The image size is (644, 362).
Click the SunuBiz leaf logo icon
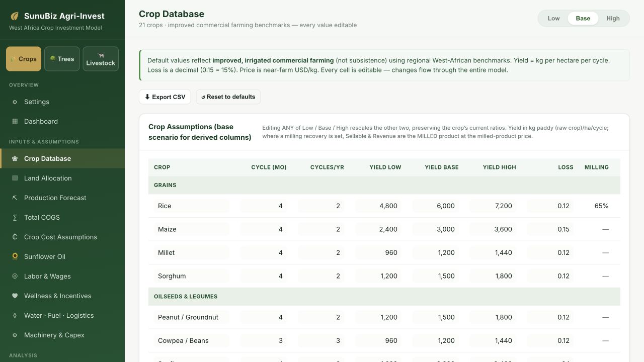tap(15, 16)
